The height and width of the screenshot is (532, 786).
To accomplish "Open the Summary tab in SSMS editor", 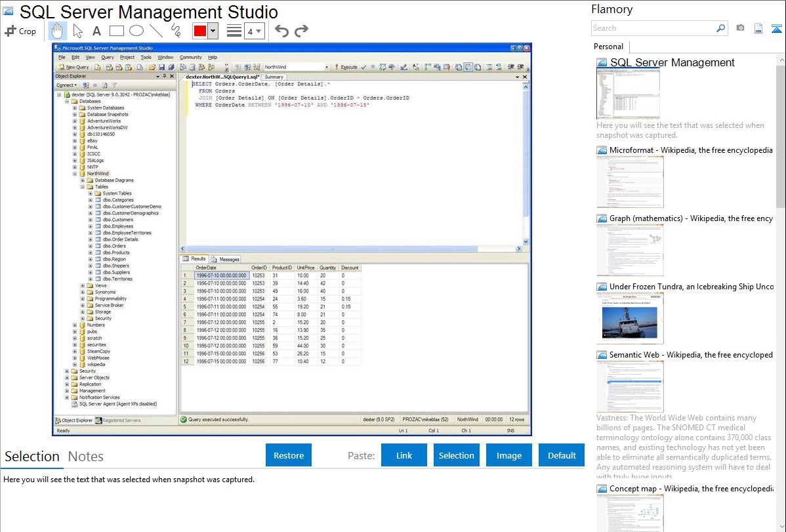I will (x=274, y=77).
